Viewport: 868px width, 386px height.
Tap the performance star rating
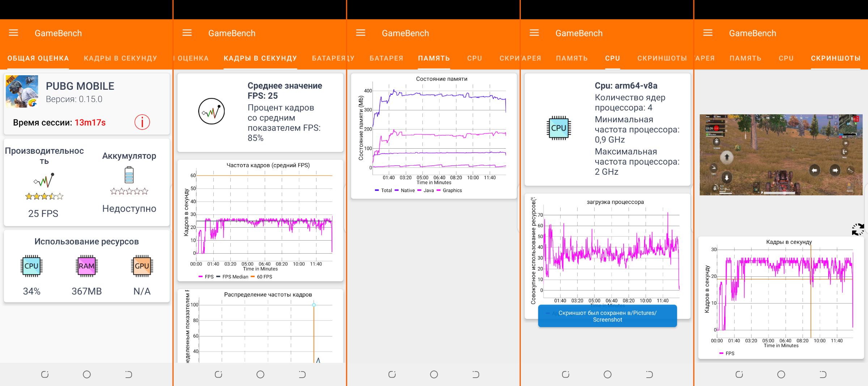44,196
